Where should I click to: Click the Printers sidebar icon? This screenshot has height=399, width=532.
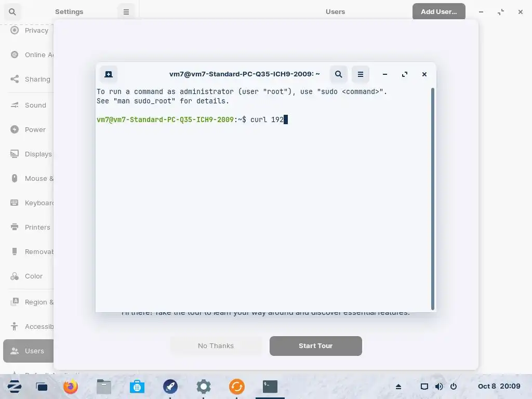(14, 228)
